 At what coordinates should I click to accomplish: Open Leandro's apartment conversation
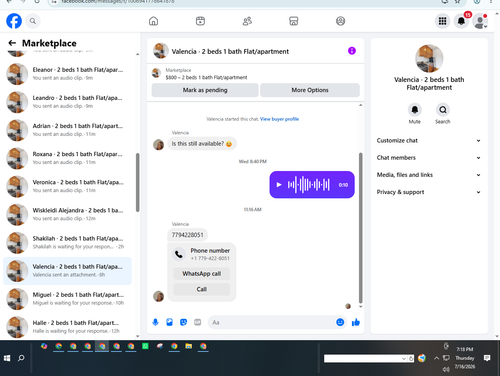67,102
